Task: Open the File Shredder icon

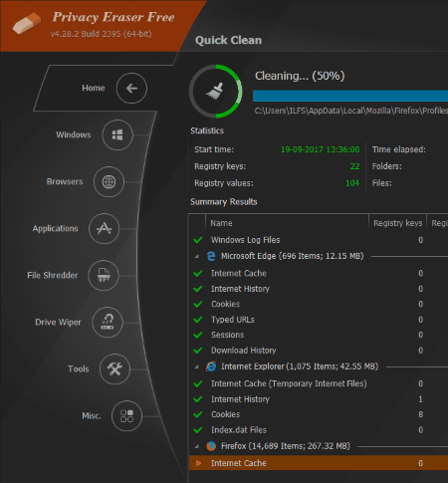Action: point(104,276)
